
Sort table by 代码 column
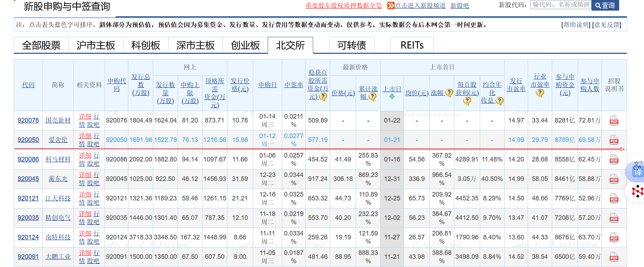(28, 85)
